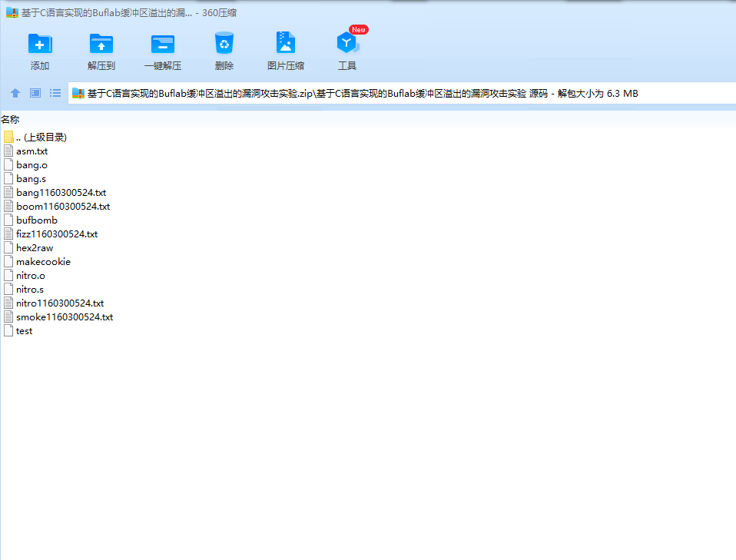The height and width of the screenshot is (560, 736).
Task: Click the window title text 360压缩
Action: click(219, 12)
